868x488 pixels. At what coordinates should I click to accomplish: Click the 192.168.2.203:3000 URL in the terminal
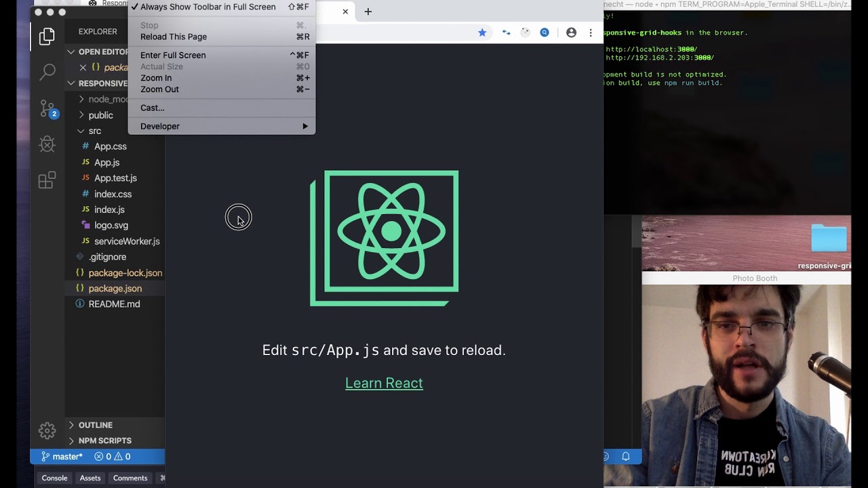point(659,58)
